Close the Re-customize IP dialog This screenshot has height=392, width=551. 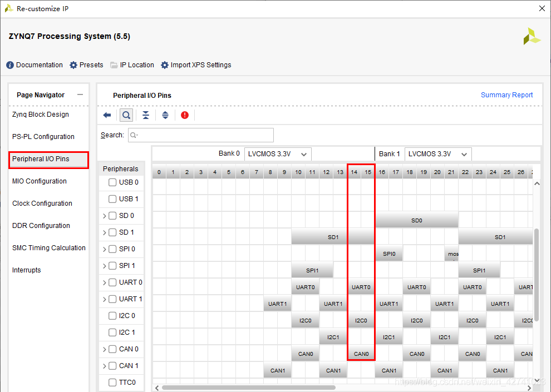click(x=542, y=8)
